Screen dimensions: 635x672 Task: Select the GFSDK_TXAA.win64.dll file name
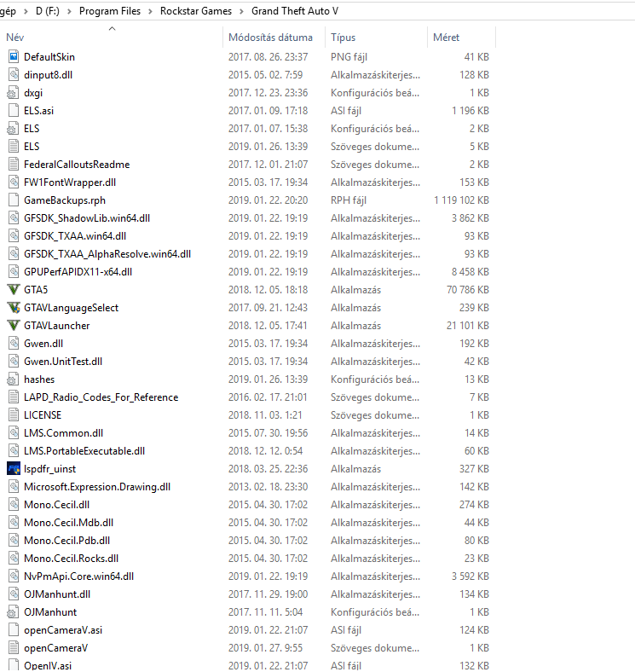[75, 236]
